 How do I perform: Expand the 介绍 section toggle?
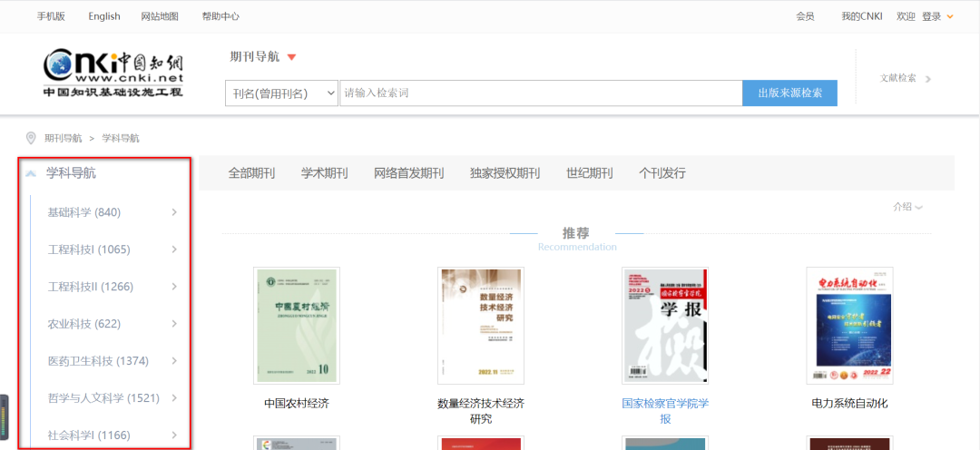[907, 208]
